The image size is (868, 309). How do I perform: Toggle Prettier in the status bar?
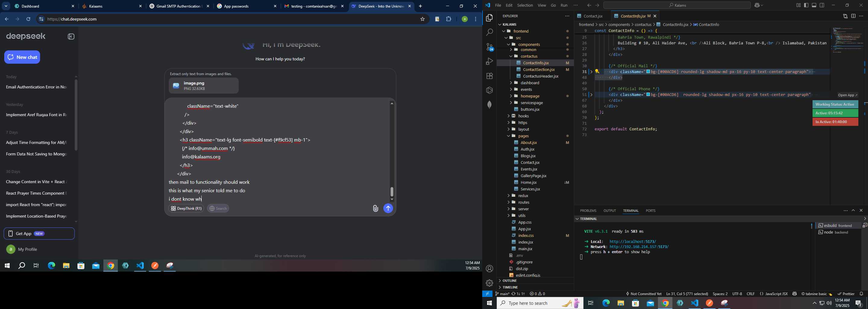(x=846, y=294)
